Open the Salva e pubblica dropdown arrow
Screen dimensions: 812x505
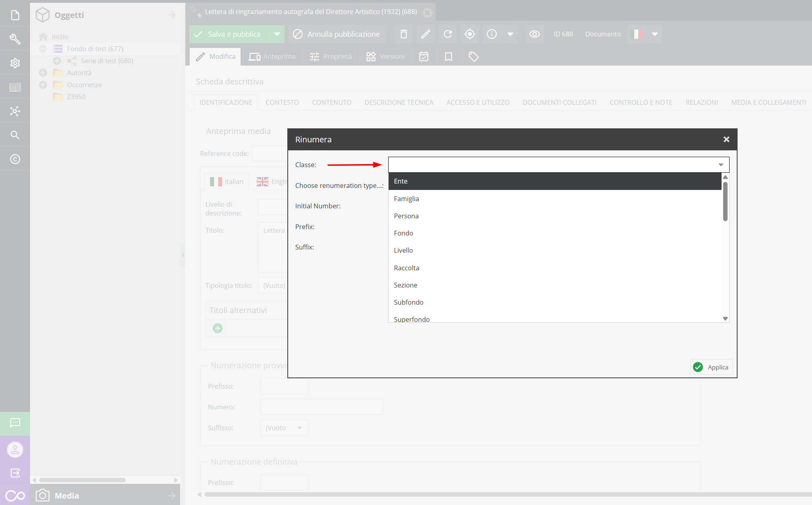[277, 34]
